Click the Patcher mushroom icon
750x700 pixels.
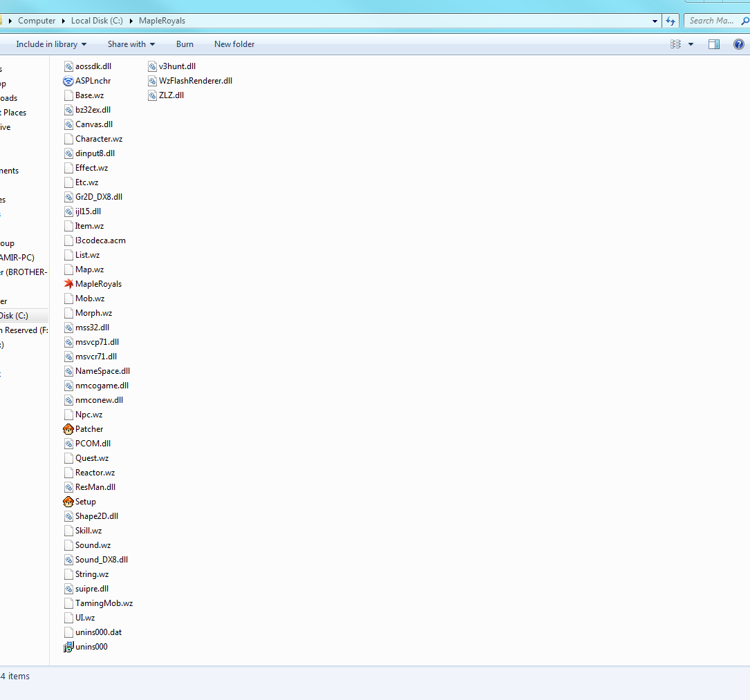(x=68, y=429)
